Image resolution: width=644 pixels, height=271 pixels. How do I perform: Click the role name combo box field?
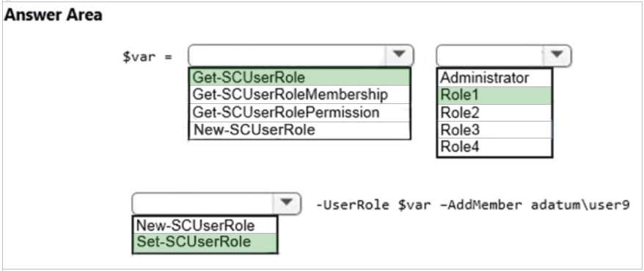coord(503,56)
